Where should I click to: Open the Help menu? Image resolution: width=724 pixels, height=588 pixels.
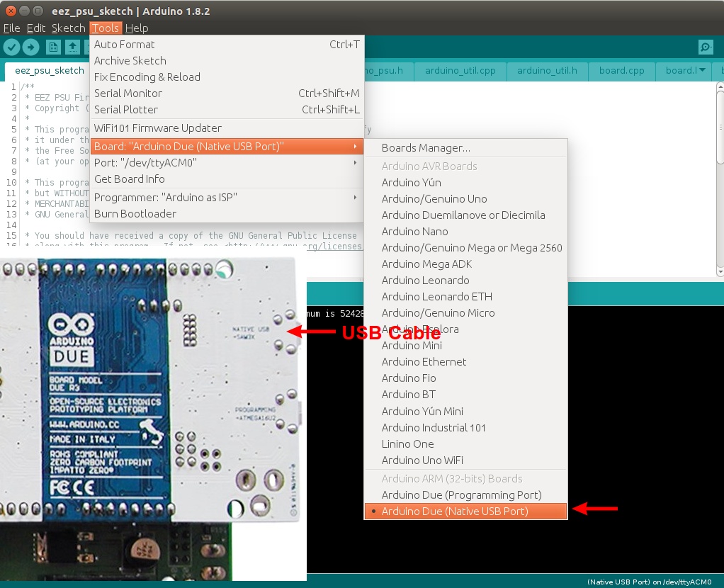[137, 28]
